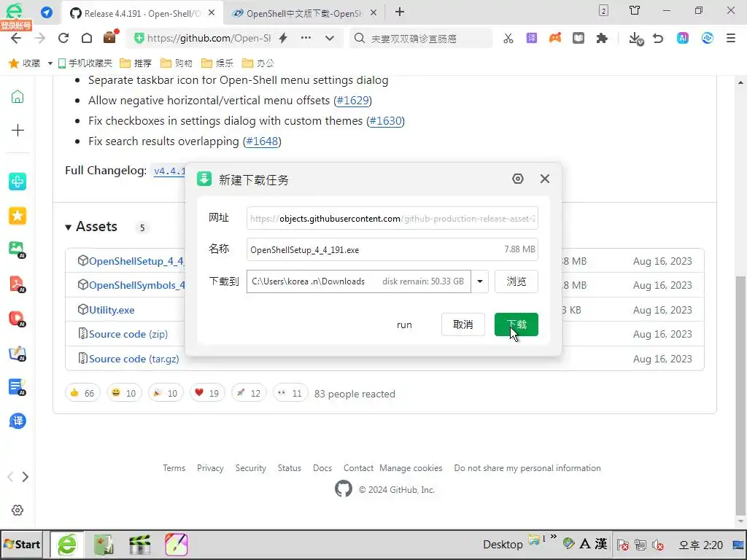
Task: Click the lightning speed mode icon
Action: pyautogui.click(x=283, y=38)
